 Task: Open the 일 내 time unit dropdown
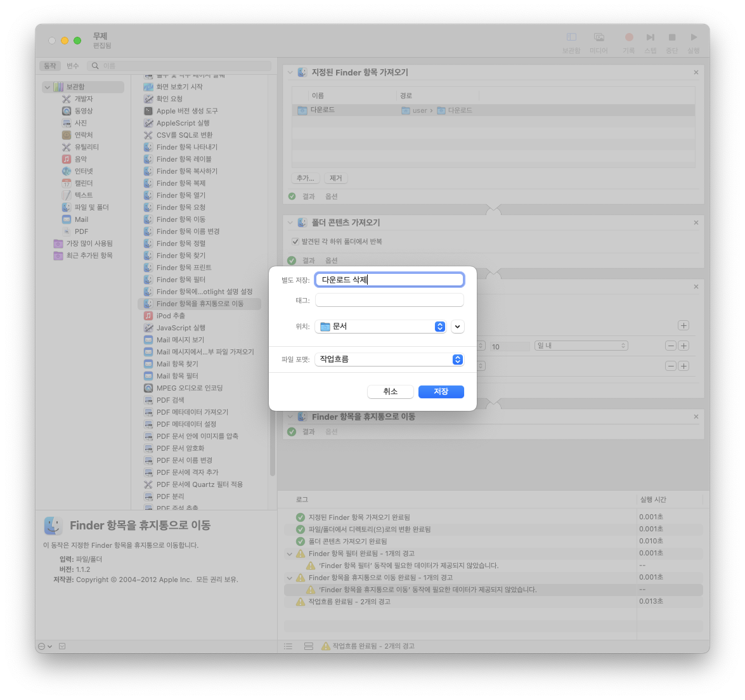click(581, 346)
